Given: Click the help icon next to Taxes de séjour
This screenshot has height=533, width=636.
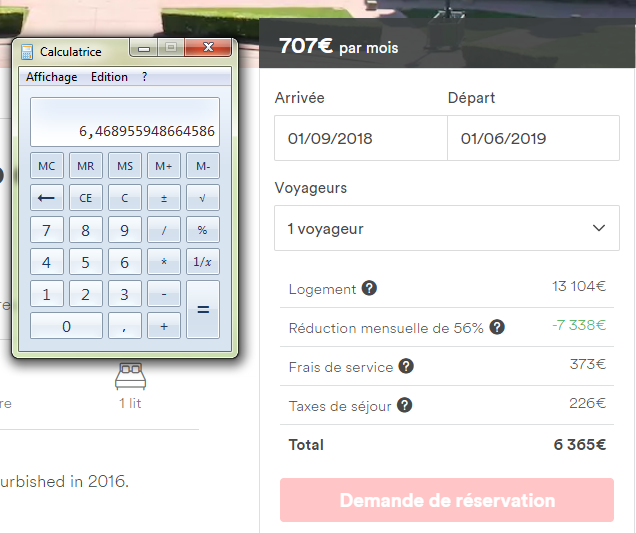Looking at the screenshot, I should click(x=402, y=406).
